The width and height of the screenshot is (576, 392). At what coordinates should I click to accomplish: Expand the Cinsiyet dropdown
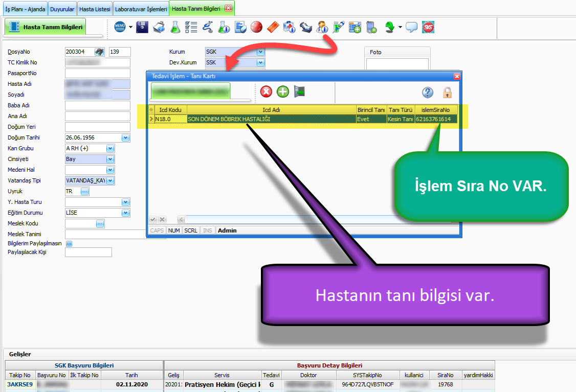pyautogui.click(x=110, y=159)
